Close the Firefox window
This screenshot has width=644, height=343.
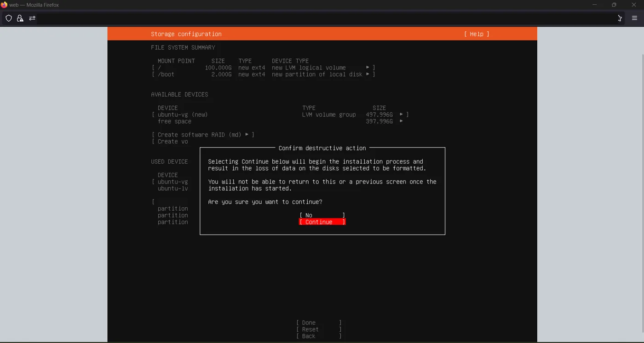pyautogui.click(x=634, y=5)
